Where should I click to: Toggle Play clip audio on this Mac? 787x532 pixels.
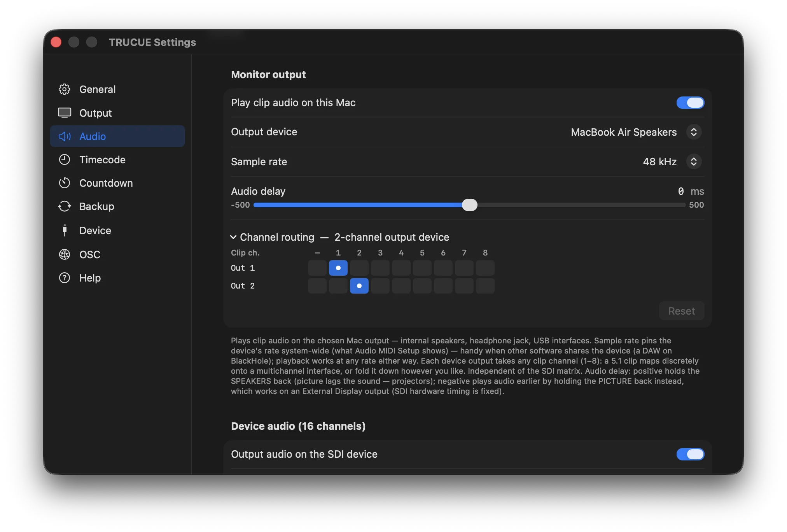click(690, 103)
